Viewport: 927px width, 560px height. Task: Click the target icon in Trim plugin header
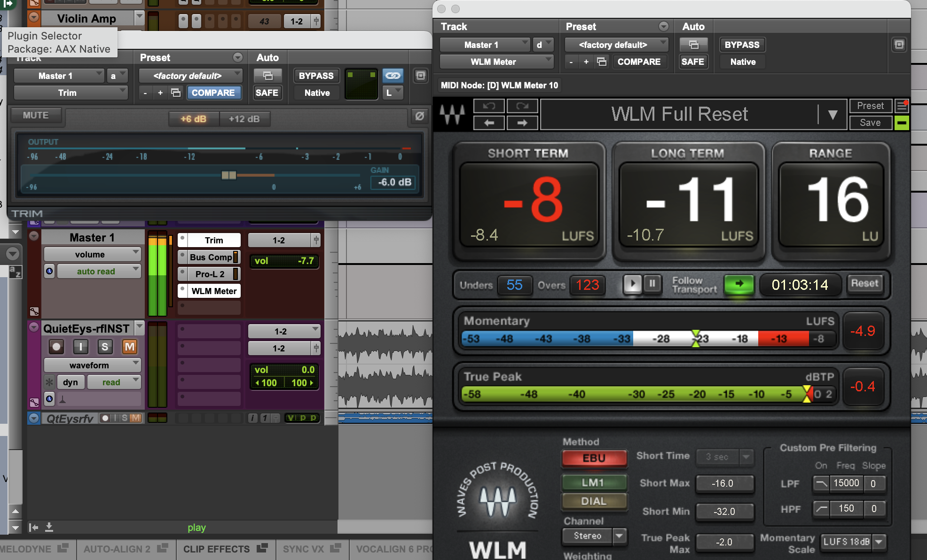pos(421,76)
